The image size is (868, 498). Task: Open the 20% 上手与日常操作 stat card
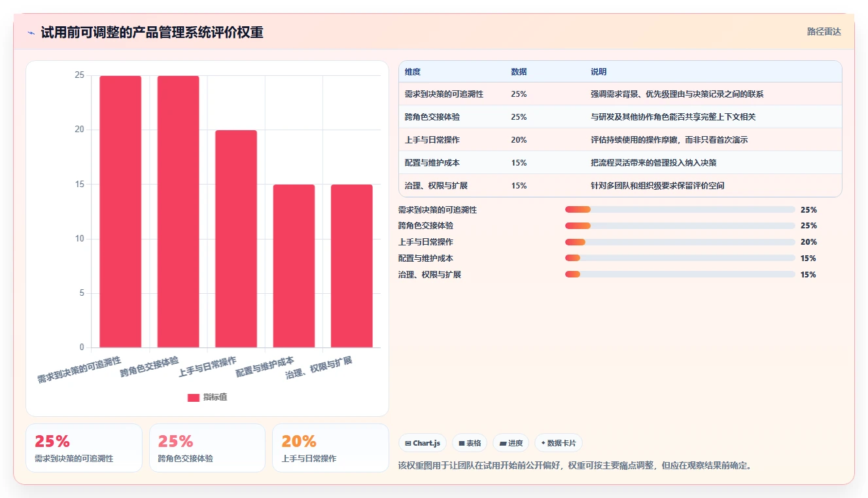coord(330,448)
